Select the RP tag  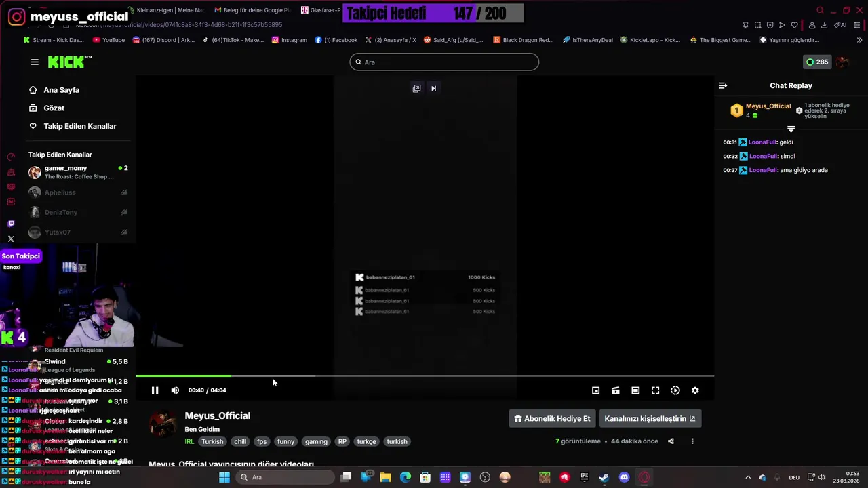[x=342, y=441]
